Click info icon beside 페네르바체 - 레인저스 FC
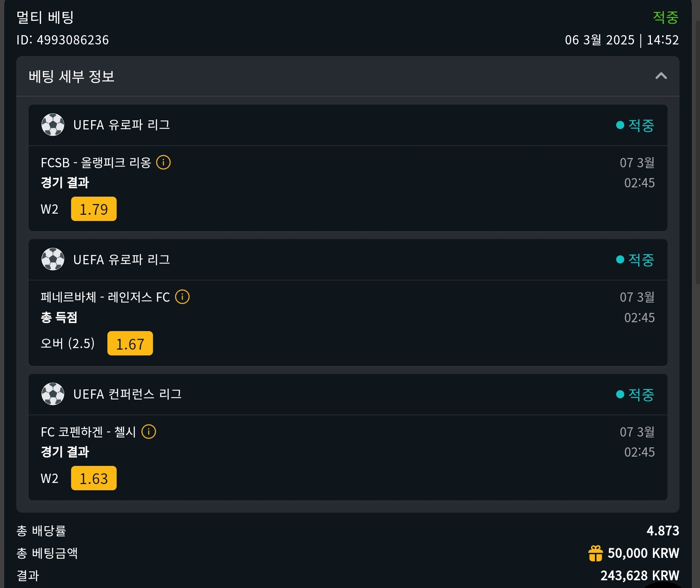 point(182,297)
